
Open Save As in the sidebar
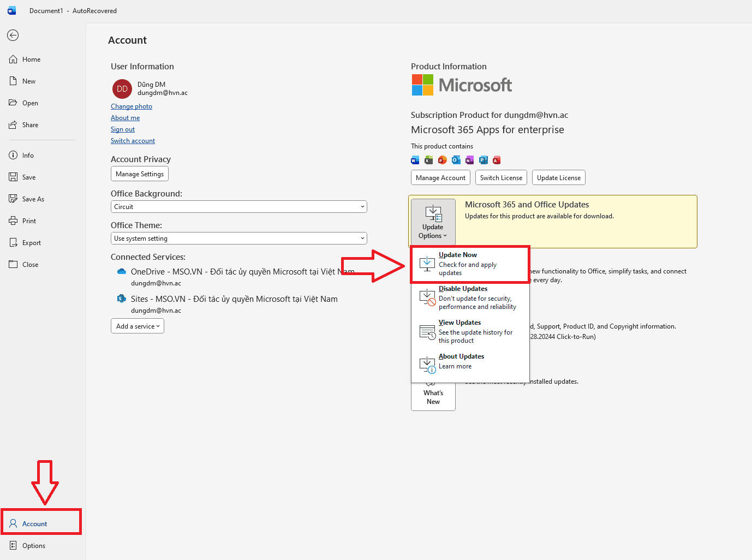point(33,199)
